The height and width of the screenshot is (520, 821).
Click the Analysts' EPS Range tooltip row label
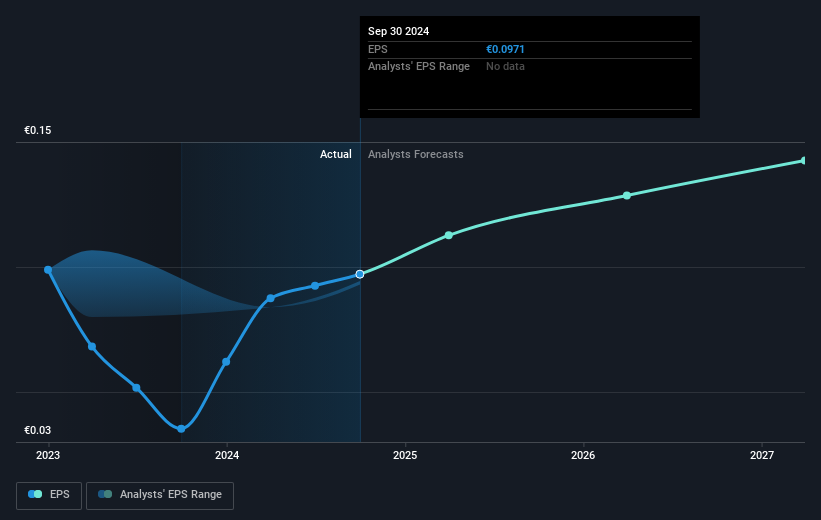click(x=419, y=67)
